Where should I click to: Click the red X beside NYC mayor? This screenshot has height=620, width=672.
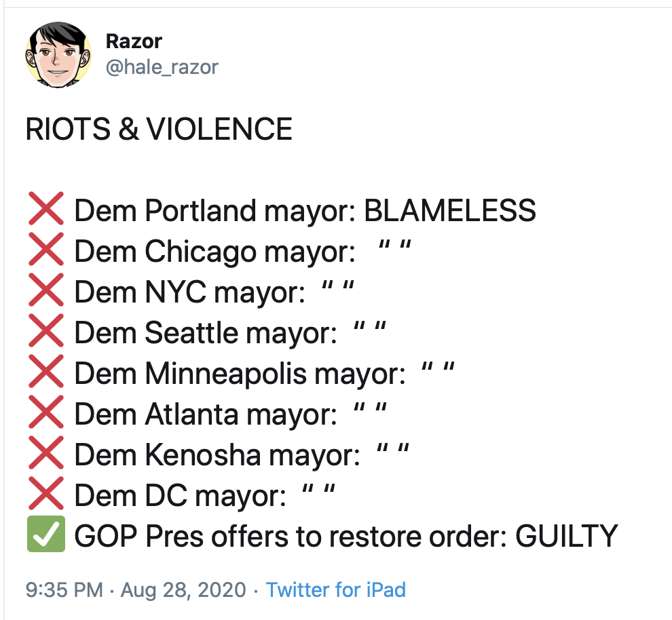(x=46, y=290)
